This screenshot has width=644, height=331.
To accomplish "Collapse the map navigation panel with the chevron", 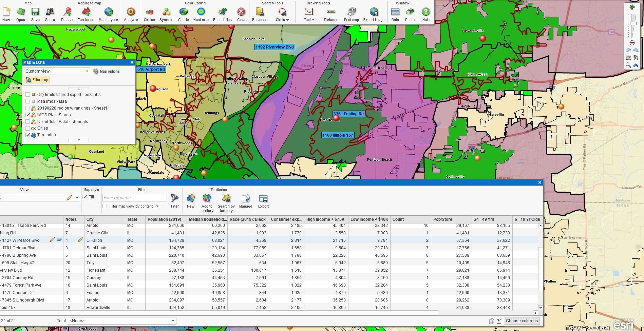I will click(x=636, y=65).
